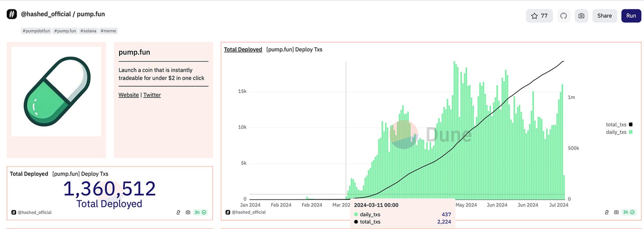Viewport: 644px width, 229px height.
Task: Select the #pumpdotfun tag
Action: [36, 31]
